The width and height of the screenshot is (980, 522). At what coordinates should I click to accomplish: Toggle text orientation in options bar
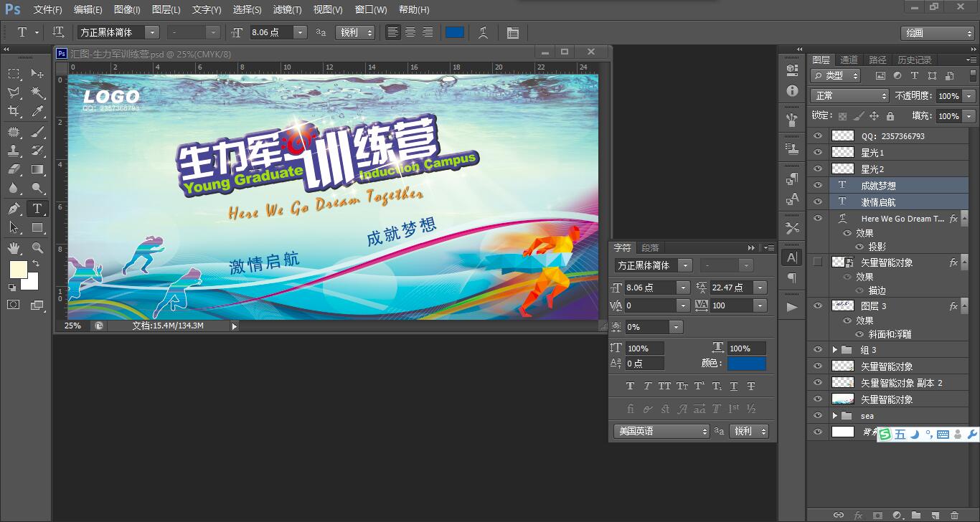[x=58, y=32]
